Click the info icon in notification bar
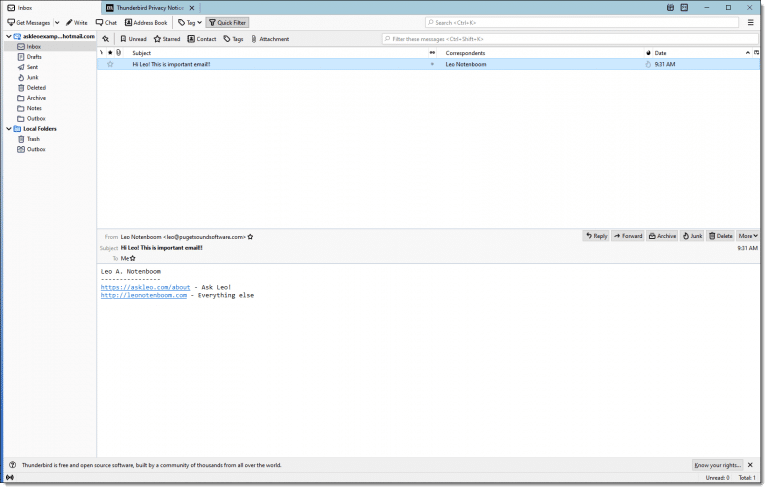This screenshot has height=490, width=768. pos(12,466)
